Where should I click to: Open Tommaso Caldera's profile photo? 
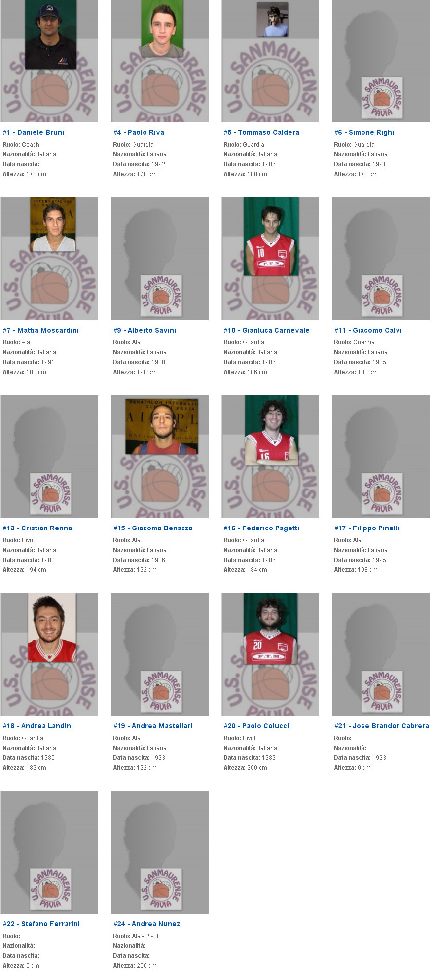click(272, 19)
